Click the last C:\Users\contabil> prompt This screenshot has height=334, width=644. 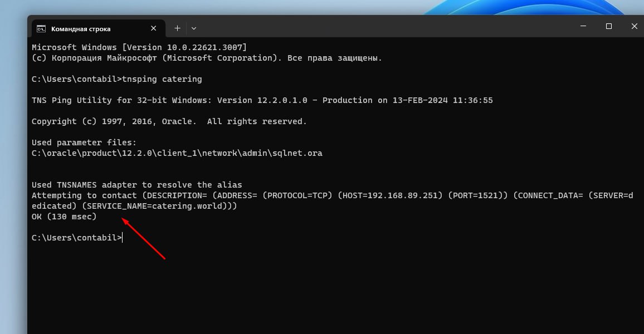click(x=77, y=238)
